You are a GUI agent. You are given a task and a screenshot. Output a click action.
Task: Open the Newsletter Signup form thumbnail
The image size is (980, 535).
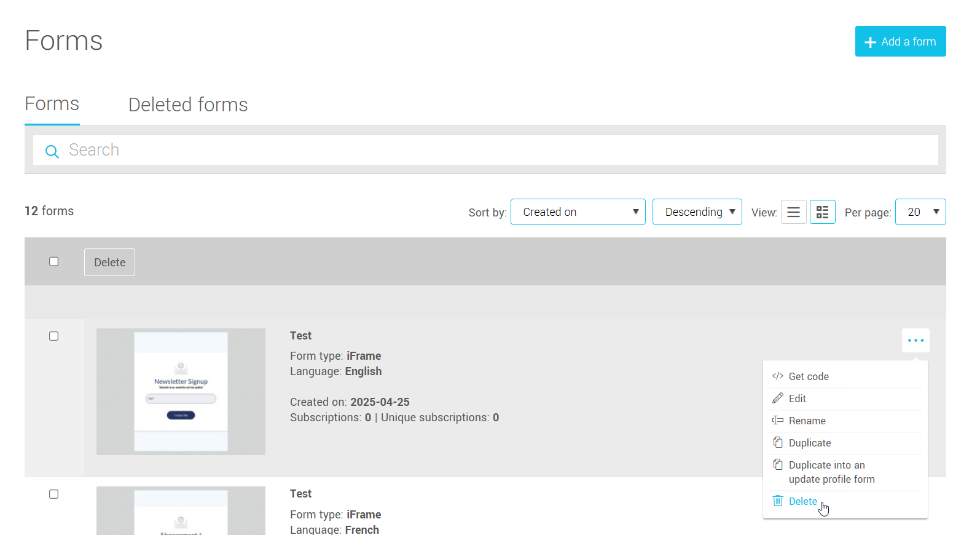pos(181,392)
